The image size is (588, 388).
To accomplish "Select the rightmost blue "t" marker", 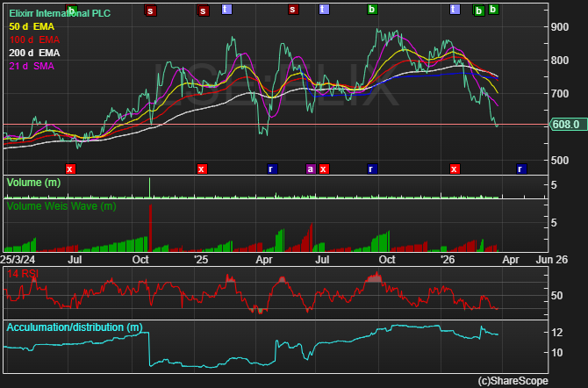I will (x=455, y=10).
